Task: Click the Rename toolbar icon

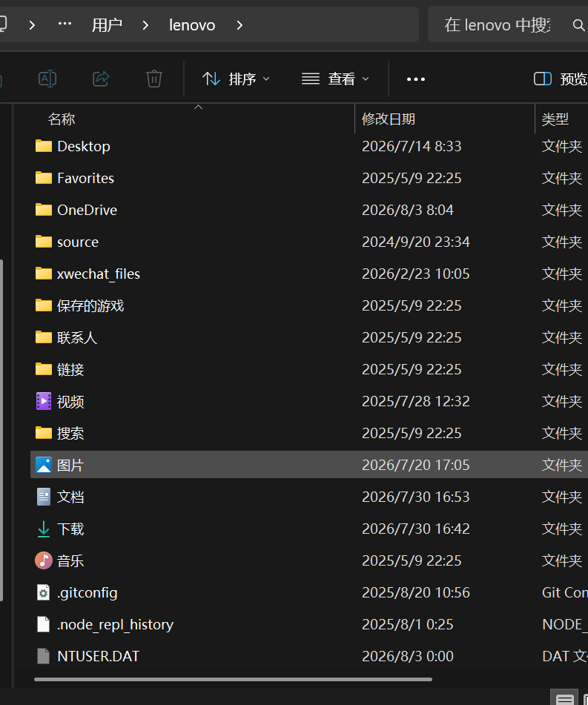Action: tap(47, 79)
